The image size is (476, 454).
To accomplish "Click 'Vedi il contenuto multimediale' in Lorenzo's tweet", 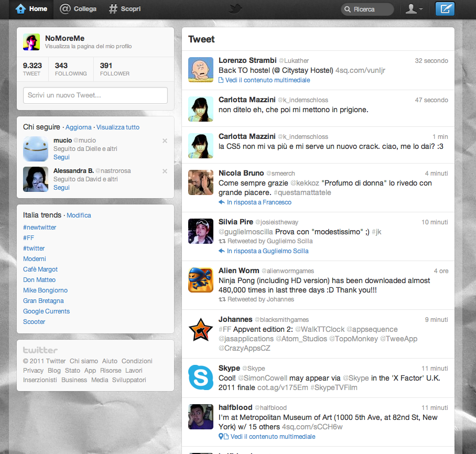I will (x=267, y=80).
